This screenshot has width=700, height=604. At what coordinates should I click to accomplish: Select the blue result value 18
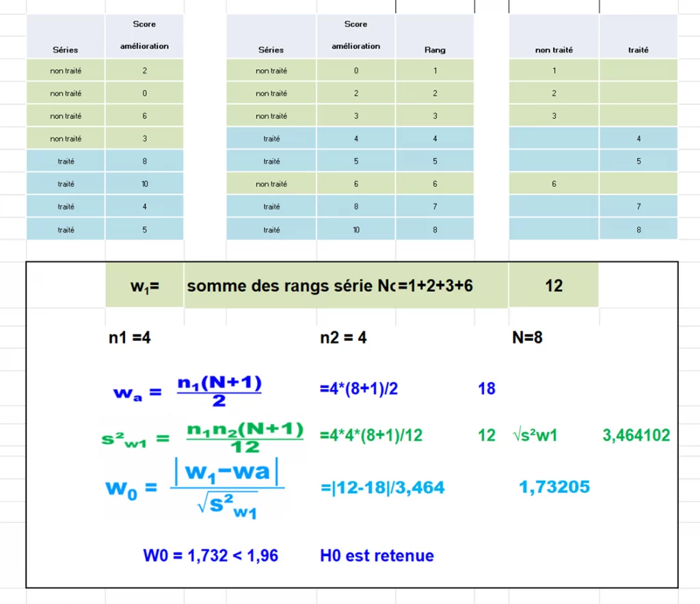tap(487, 389)
